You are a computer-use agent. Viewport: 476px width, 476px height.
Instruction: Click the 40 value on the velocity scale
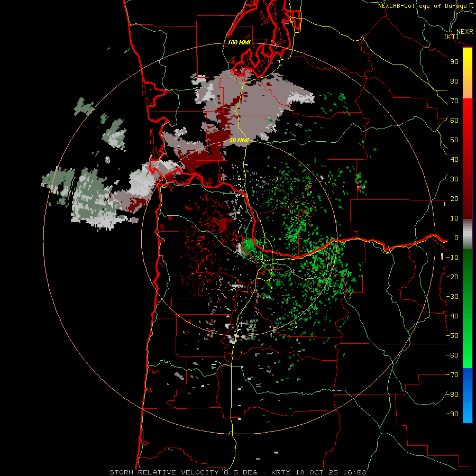[x=454, y=159]
